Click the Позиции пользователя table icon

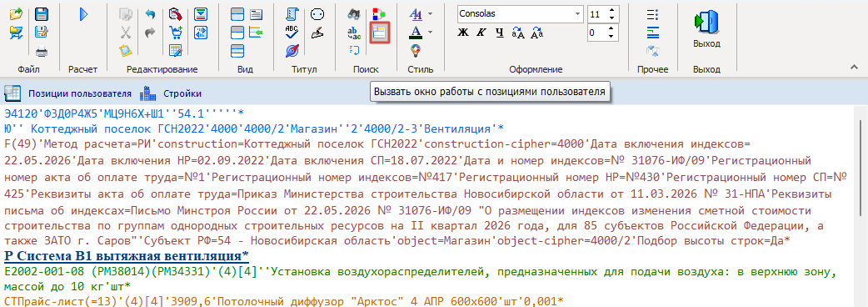coord(12,93)
